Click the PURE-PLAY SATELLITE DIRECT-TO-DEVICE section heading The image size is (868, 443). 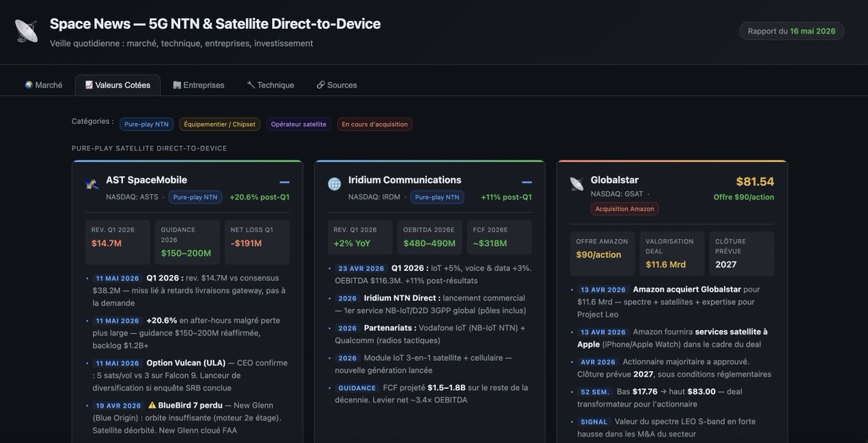[149, 148]
